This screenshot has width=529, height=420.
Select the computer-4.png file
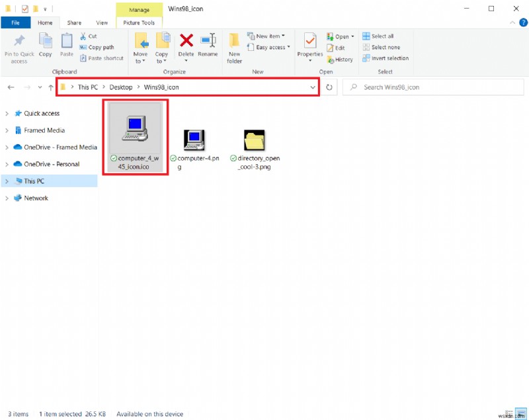[194, 149]
